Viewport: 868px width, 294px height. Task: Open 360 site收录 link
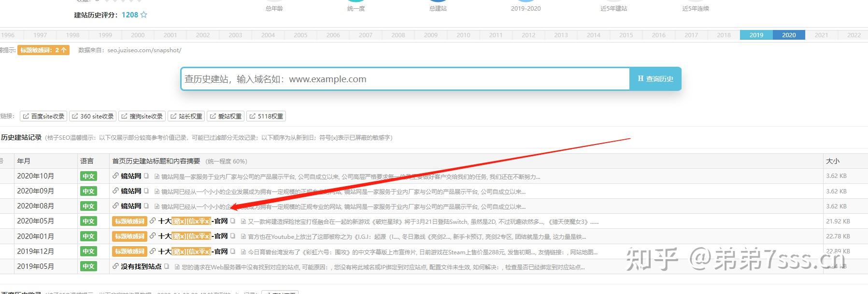pos(93,116)
